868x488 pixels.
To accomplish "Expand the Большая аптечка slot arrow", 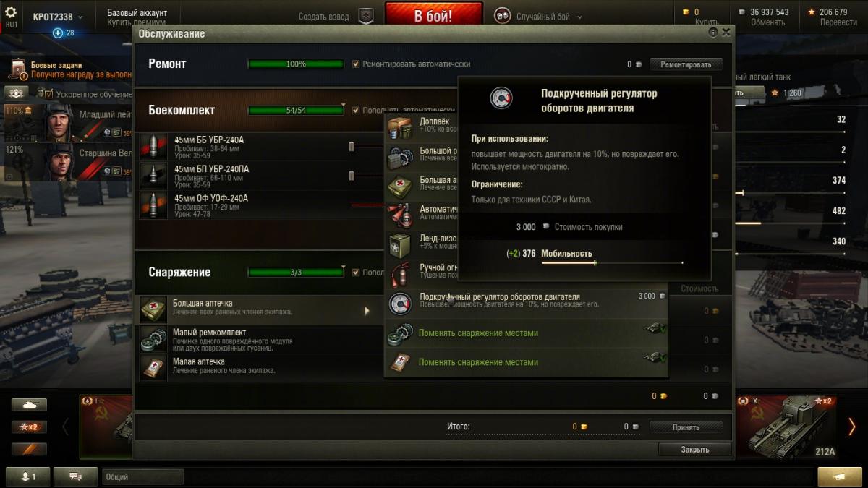I will 367,311.
